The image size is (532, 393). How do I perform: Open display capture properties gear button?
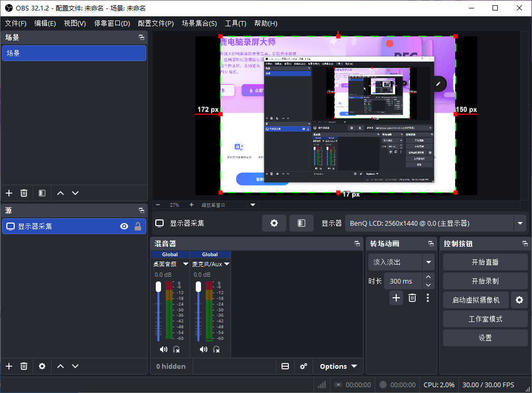tap(274, 223)
